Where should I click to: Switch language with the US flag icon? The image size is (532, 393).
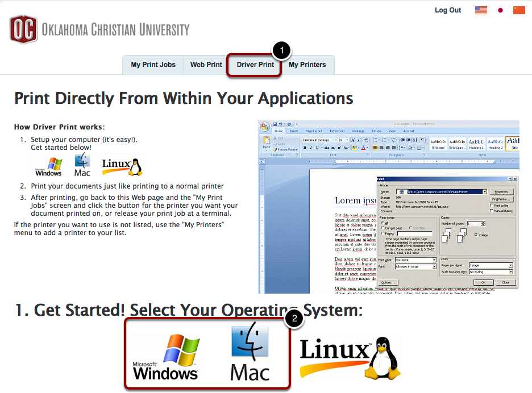click(481, 10)
